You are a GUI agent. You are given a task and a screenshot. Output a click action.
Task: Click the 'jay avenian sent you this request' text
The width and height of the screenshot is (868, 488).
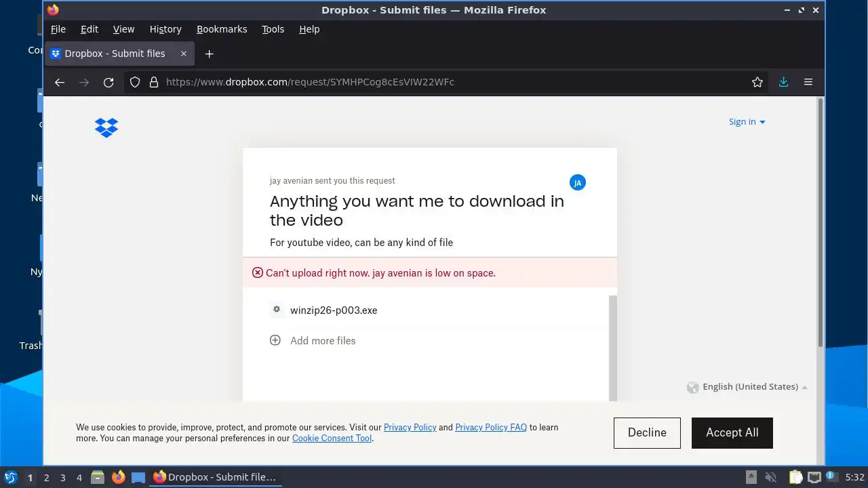[332, 180]
